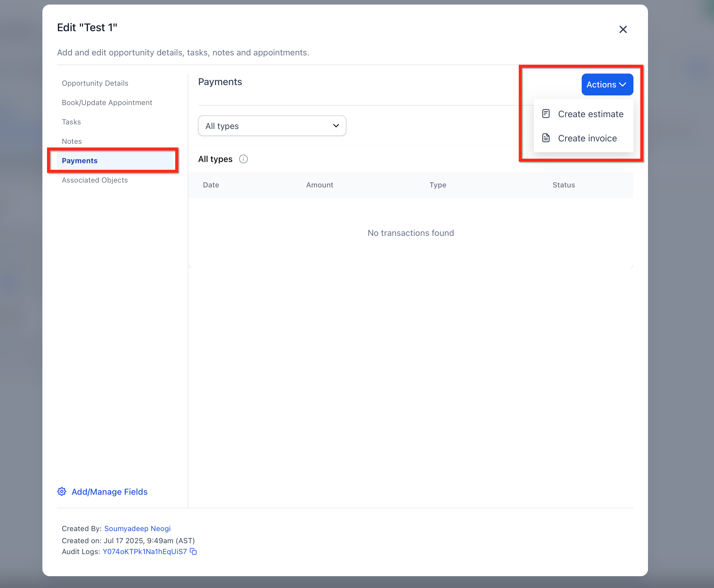Image resolution: width=714 pixels, height=588 pixels.
Task: Open the Opportunity Details tab
Action: pyautogui.click(x=95, y=83)
